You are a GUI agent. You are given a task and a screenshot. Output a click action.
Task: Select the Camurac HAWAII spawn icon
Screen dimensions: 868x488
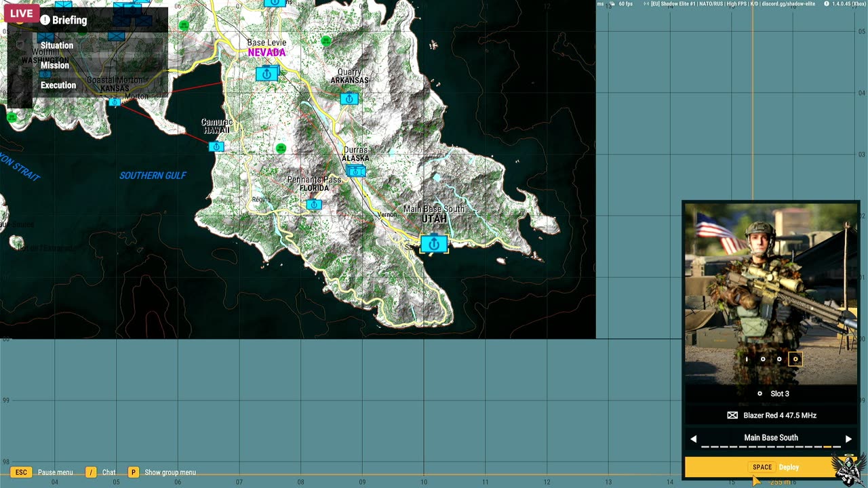coord(216,146)
